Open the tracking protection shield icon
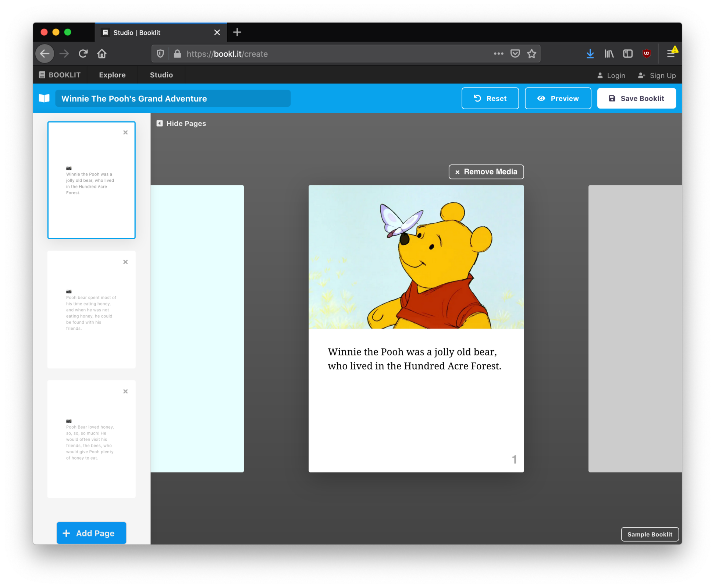This screenshot has height=588, width=715. click(160, 54)
